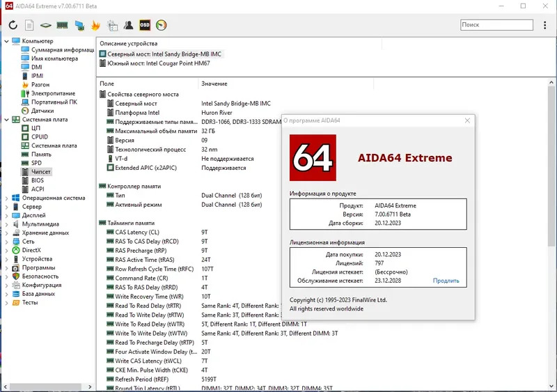Expand the Сеть tree node

point(6,242)
